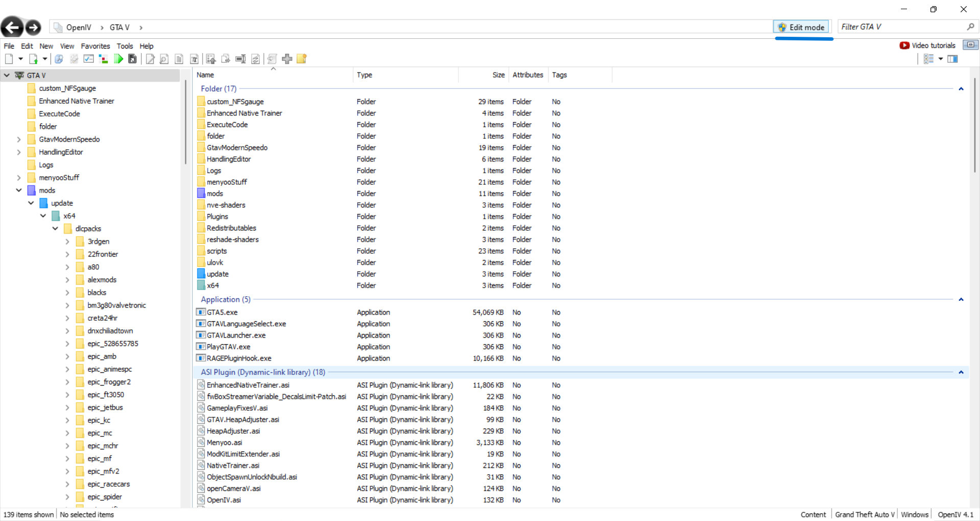Click the gray plus add toolbar icon

coord(287,59)
